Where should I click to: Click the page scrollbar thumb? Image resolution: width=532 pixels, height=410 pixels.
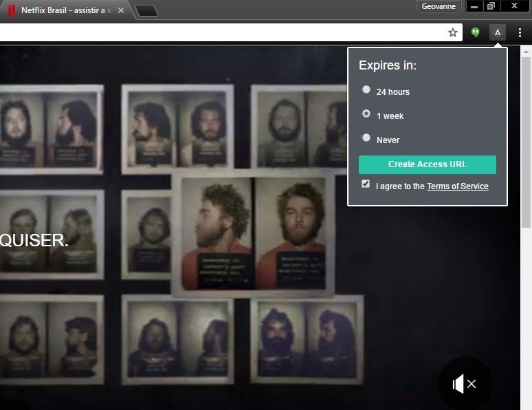[526, 142]
